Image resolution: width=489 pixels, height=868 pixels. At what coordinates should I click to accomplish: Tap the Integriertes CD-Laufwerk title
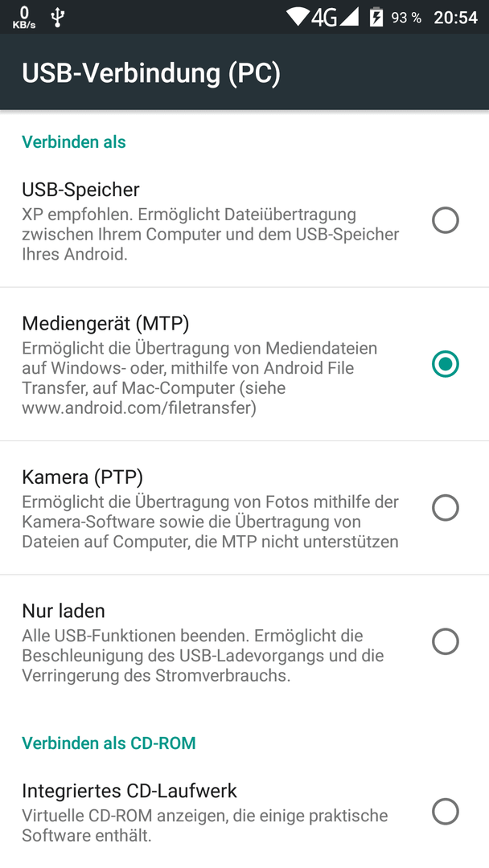(129, 791)
